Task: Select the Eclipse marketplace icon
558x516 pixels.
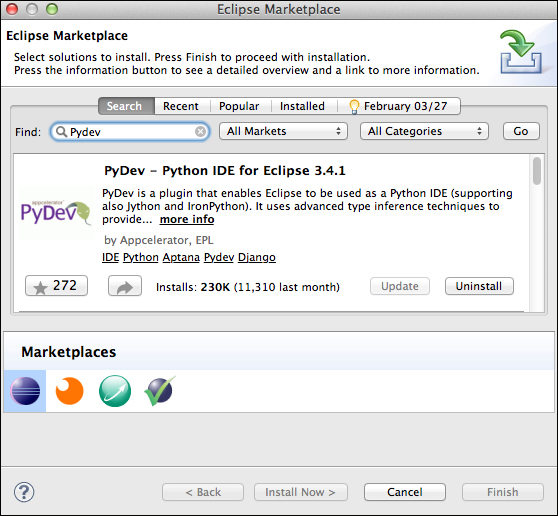Action: point(25,391)
